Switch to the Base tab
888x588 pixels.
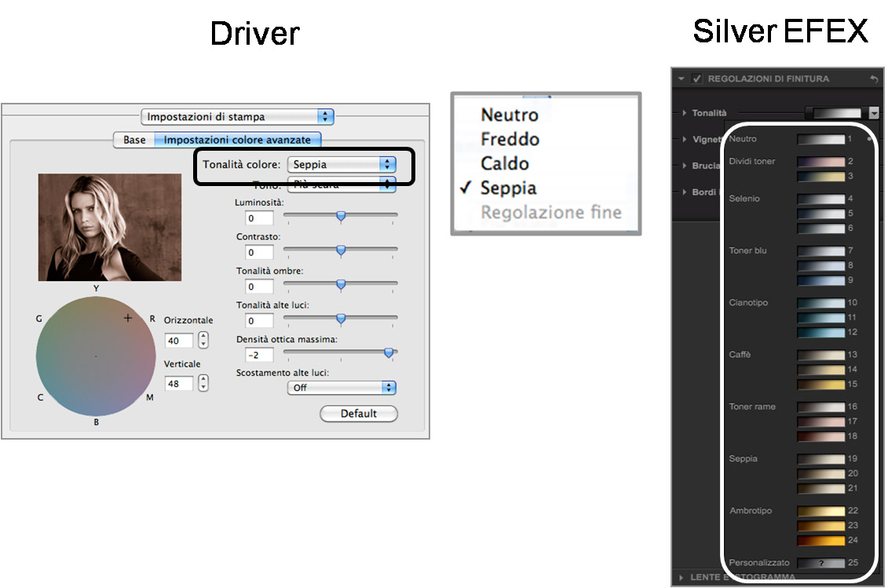(x=134, y=140)
